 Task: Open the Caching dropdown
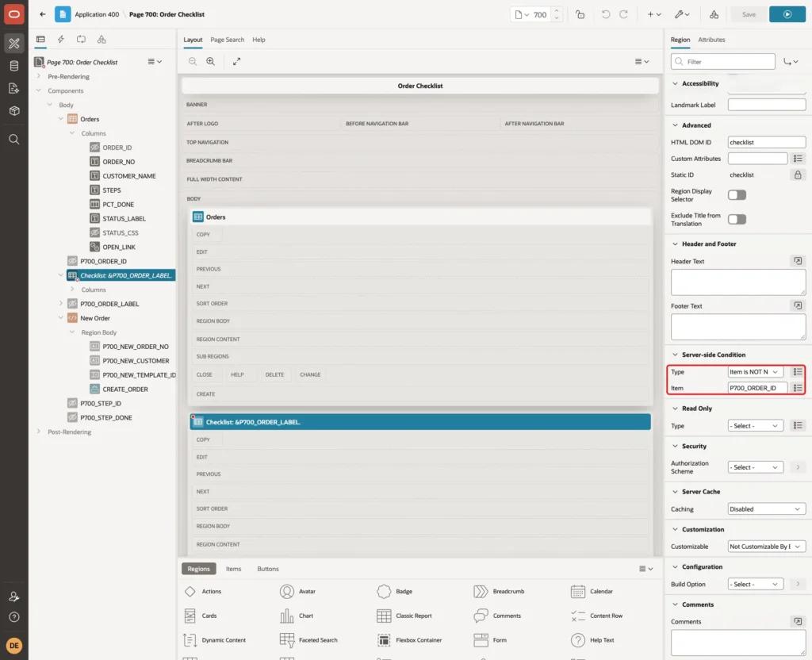tap(767, 508)
